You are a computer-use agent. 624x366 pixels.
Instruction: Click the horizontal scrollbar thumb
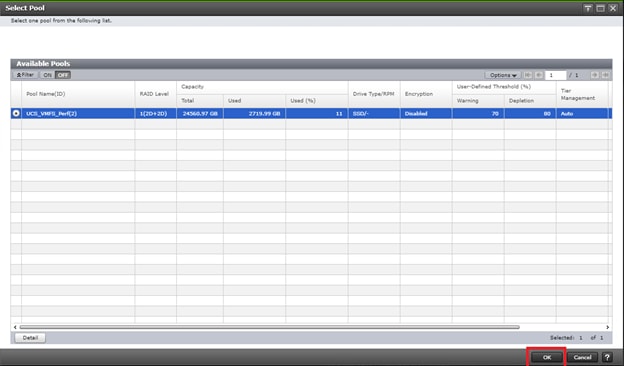269,327
